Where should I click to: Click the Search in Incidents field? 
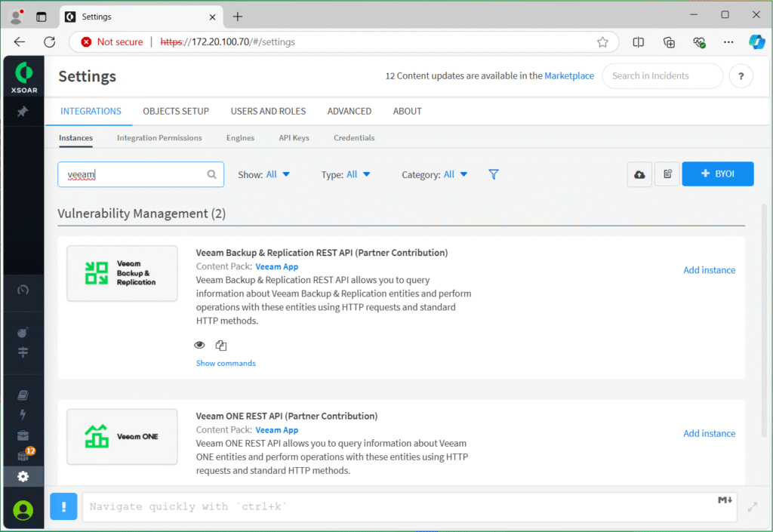click(x=662, y=76)
